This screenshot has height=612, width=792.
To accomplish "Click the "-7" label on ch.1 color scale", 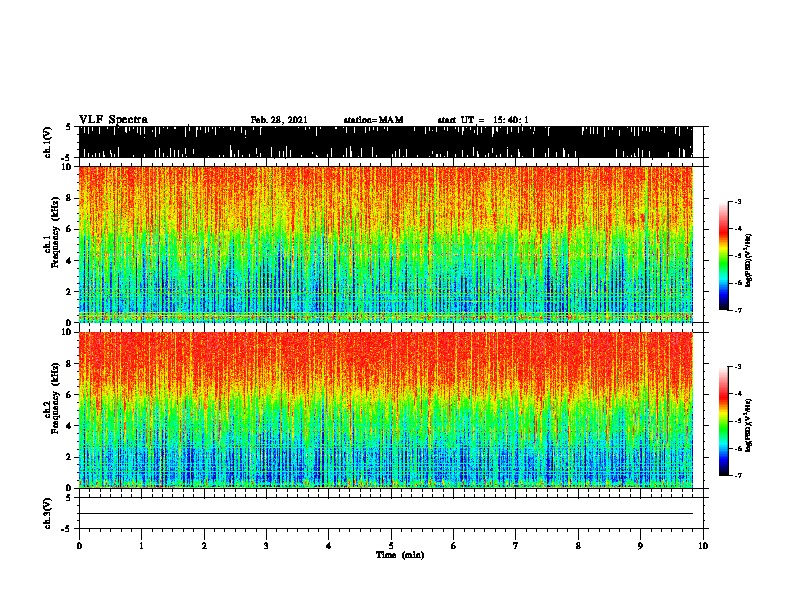I will pos(738,310).
